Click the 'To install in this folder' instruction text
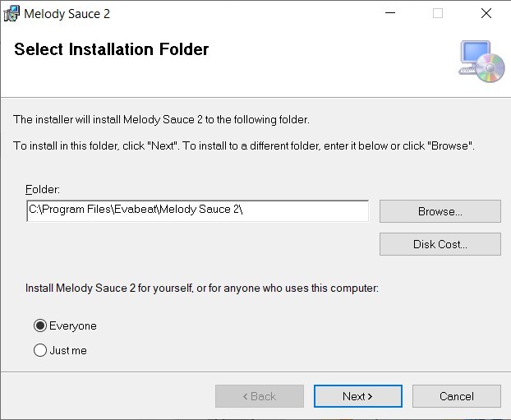 pos(244,145)
